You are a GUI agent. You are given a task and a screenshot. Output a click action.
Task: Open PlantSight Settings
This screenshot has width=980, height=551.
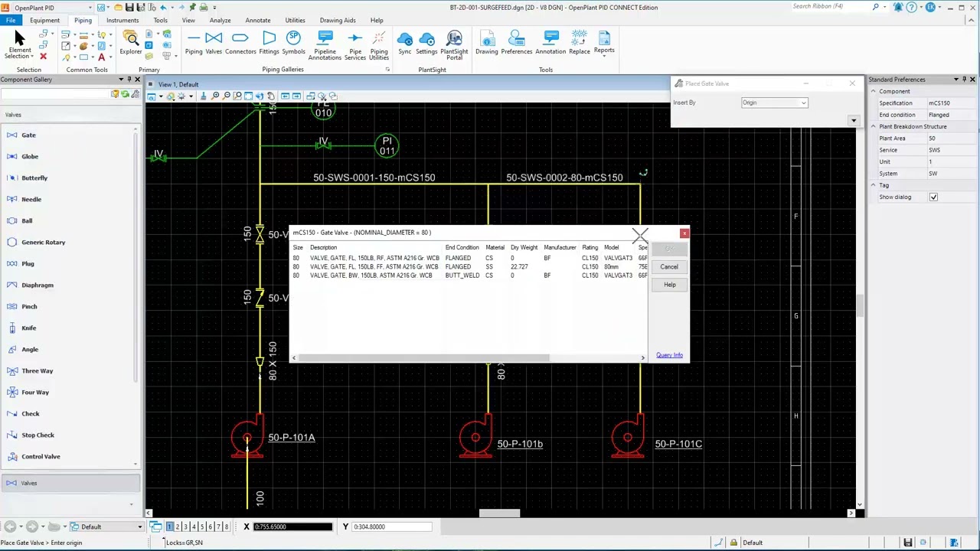tap(426, 43)
